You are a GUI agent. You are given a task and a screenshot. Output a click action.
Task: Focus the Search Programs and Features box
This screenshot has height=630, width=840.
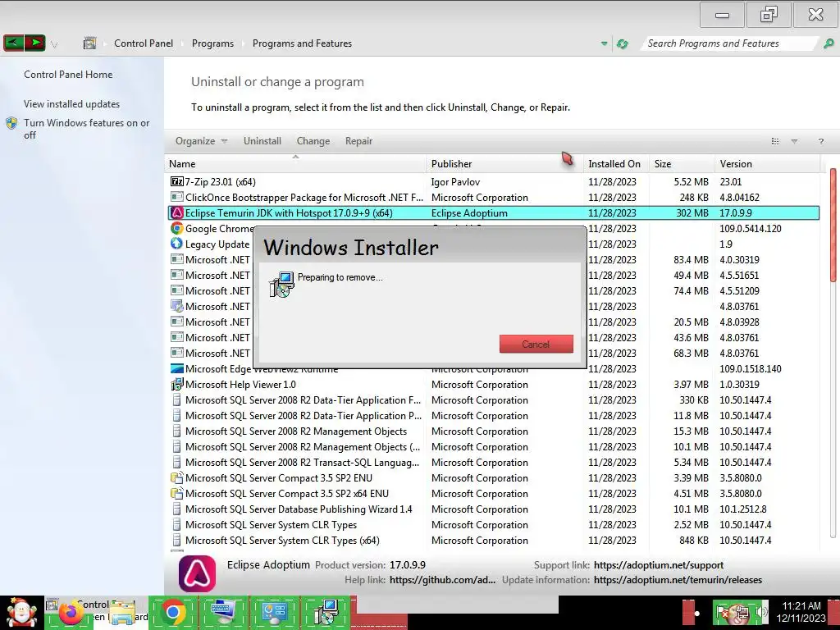[x=729, y=43]
